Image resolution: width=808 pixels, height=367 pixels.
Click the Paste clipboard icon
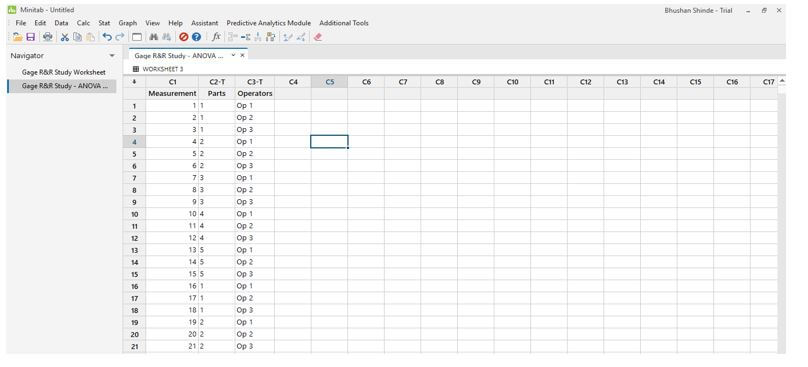[90, 37]
